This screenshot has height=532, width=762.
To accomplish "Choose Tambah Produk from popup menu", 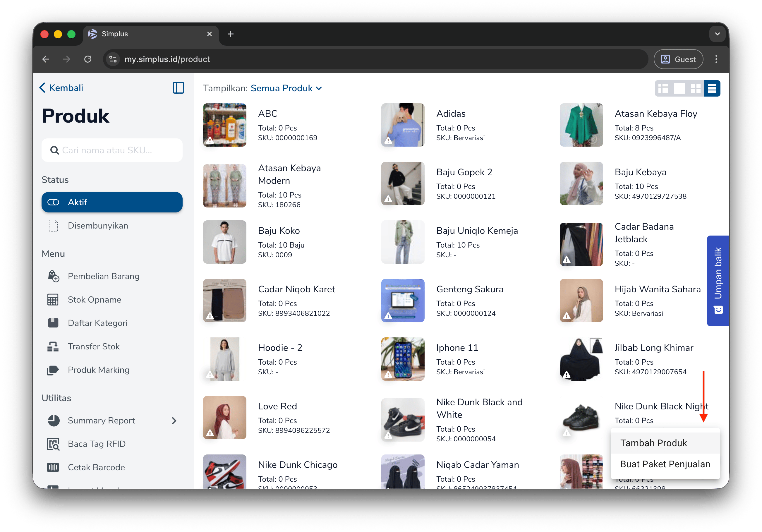I will pyautogui.click(x=665, y=443).
